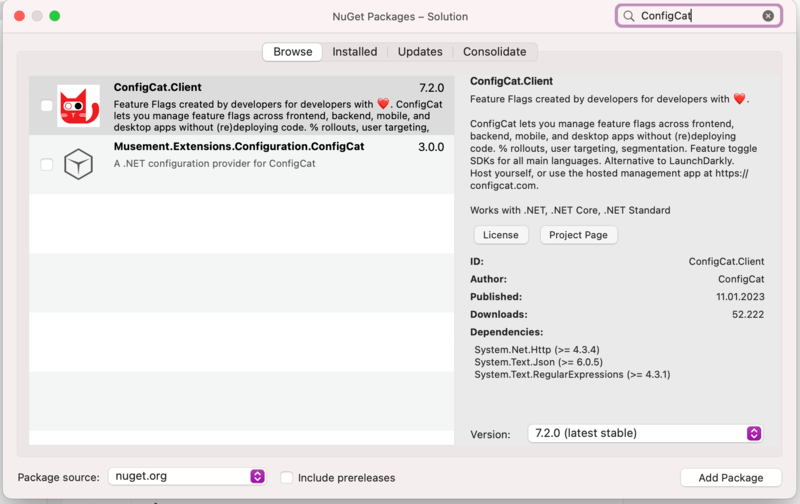Viewport: 800px width, 504px height.
Task: Focus the ConfigCat search input field
Action: click(x=698, y=16)
